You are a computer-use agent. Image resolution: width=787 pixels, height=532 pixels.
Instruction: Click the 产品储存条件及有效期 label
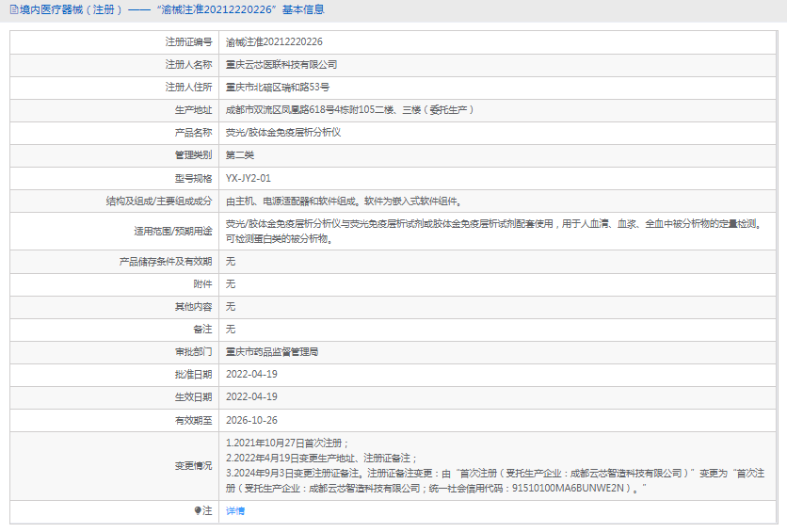(x=166, y=262)
